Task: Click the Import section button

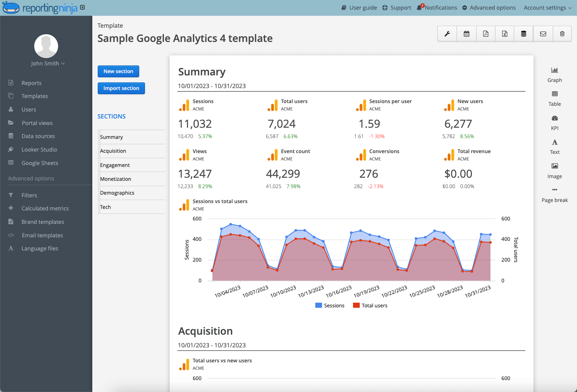Action: [121, 88]
